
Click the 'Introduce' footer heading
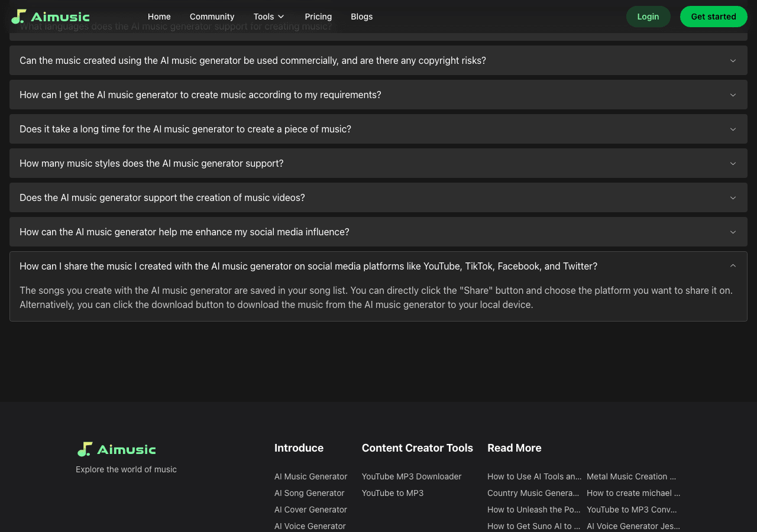tap(299, 448)
